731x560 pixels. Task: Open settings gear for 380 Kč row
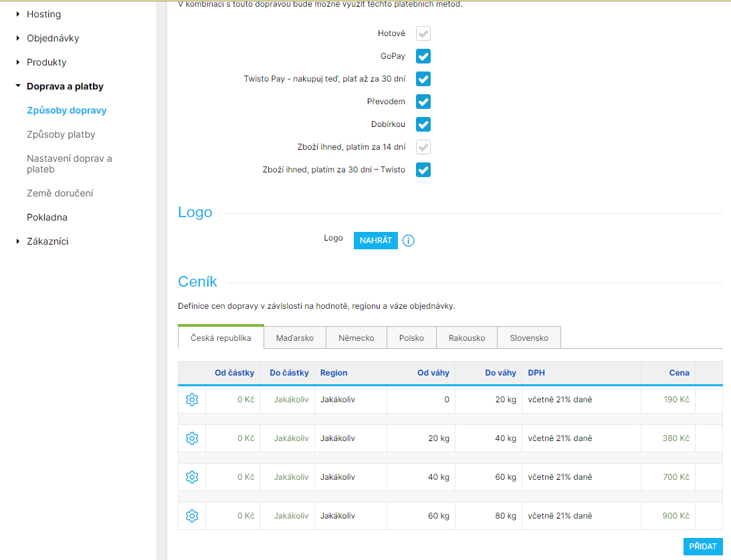pyautogui.click(x=192, y=438)
